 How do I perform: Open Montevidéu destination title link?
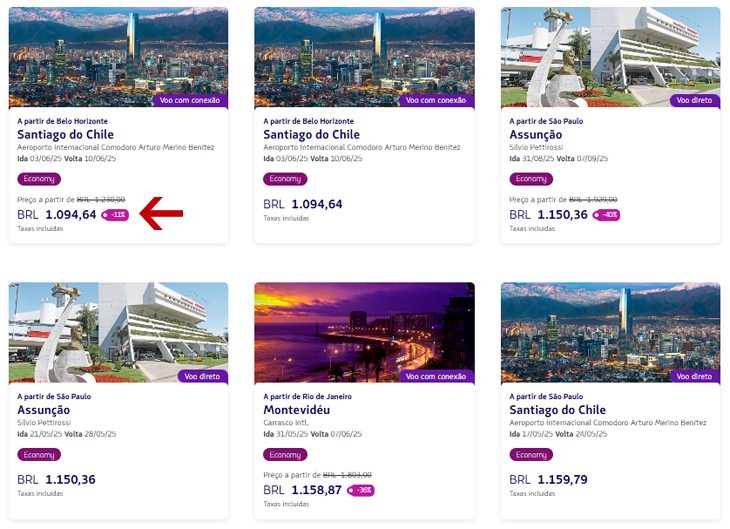pyautogui.click(x=297, y=410)
